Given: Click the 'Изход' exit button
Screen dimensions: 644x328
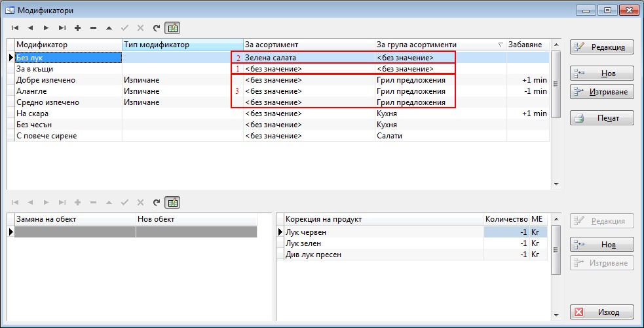Looking at the screenshot, I should pos(602,312).
